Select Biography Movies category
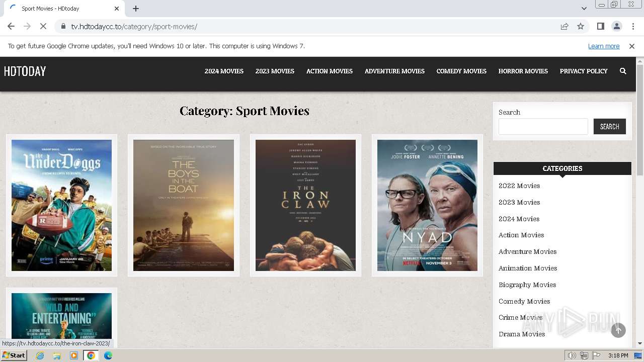 point(527,285)
